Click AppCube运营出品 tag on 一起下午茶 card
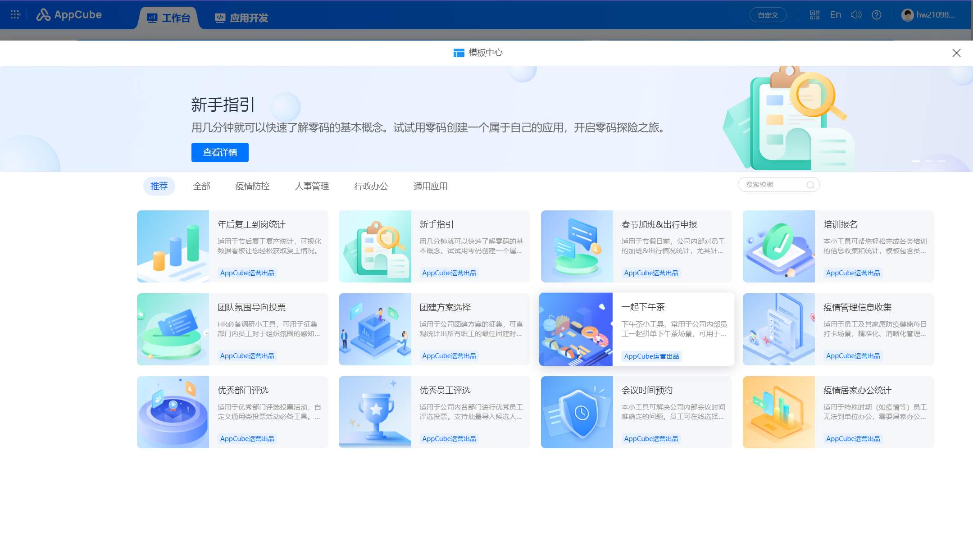The height and width of the screenshot is (560, 973). [x=651, y=356]
